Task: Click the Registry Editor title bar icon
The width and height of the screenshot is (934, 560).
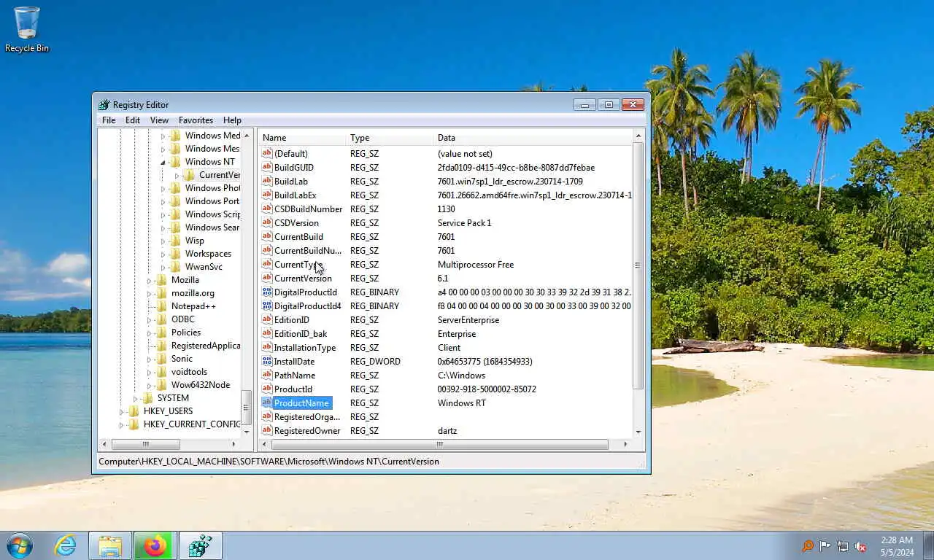Action: tap(104, 105)
